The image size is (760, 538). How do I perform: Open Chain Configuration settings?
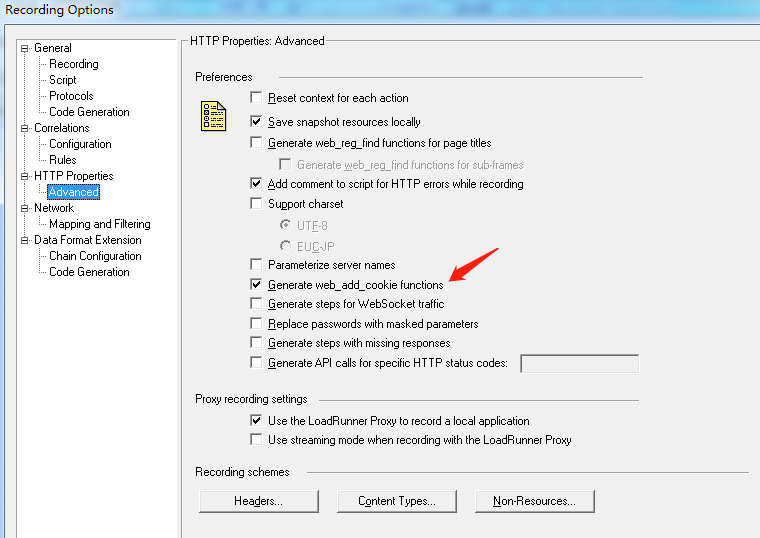95,256
